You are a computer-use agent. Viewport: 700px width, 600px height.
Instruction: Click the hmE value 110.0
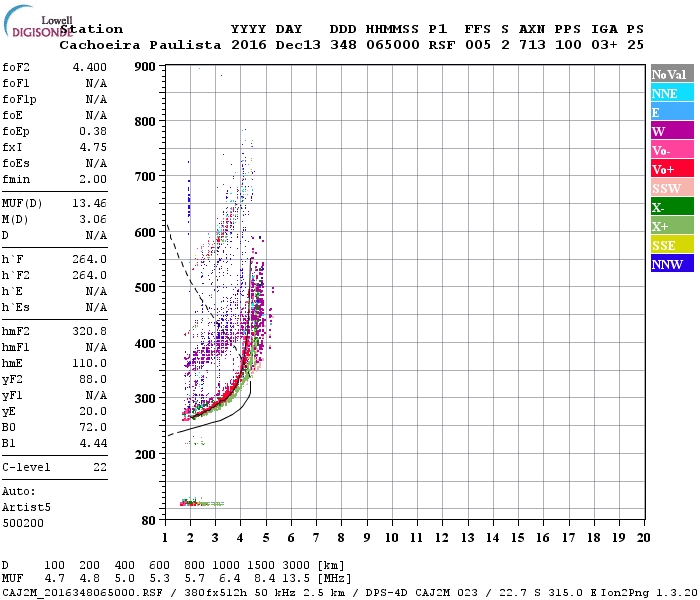coord(90,363)
